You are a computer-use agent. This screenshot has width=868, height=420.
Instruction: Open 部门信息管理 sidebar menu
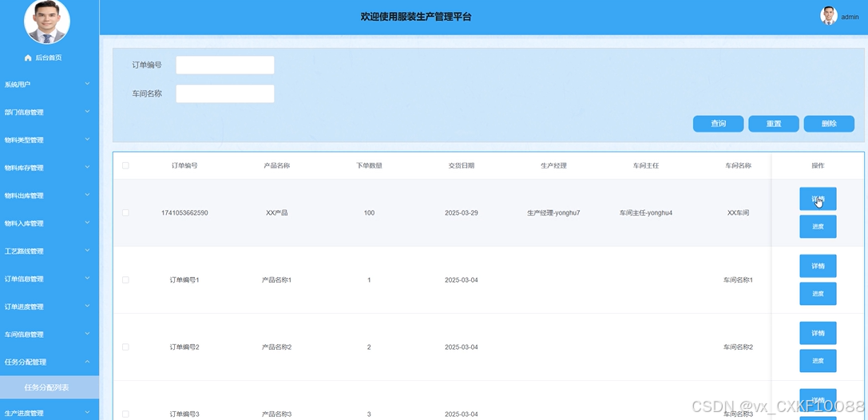coord(50,113)
